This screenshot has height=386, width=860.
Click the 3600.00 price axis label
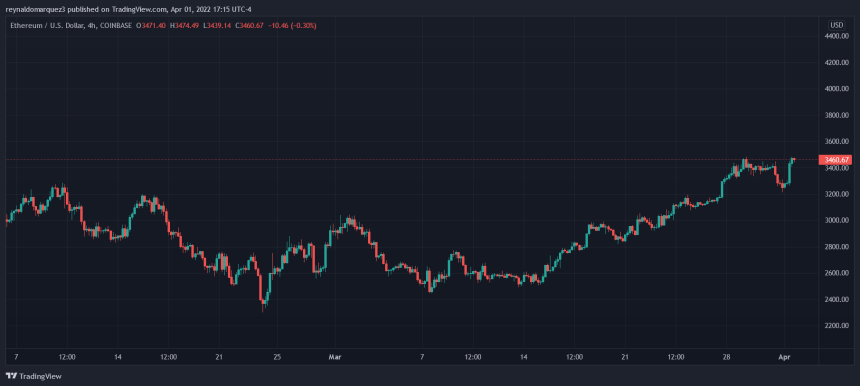pos(836,141)
